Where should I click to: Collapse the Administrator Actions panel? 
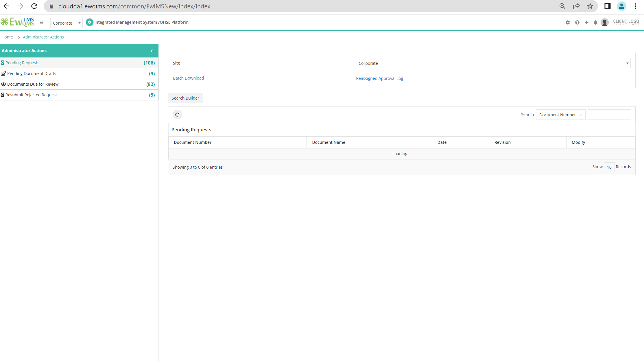[x=152, y=51]
